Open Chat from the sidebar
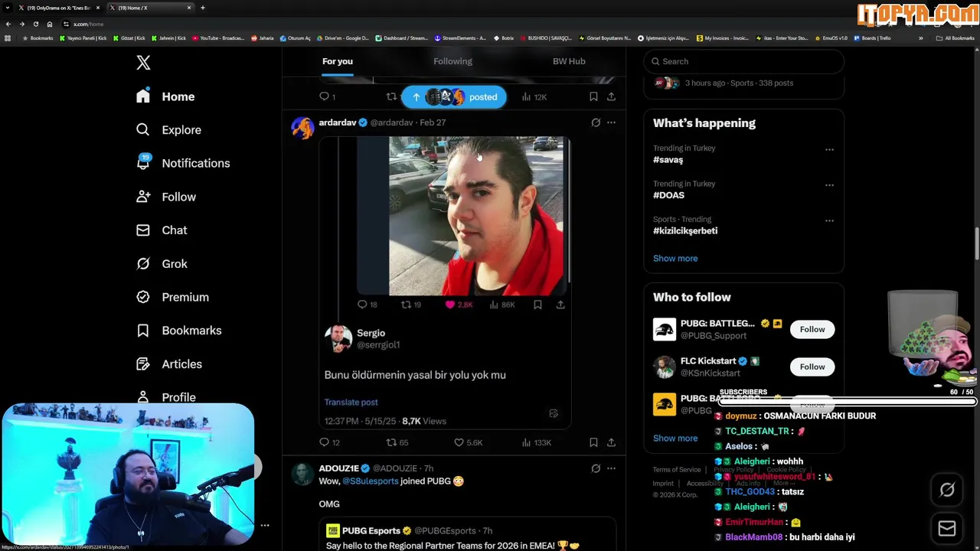This screenshot has width=980, height=551. coord(162,230)
